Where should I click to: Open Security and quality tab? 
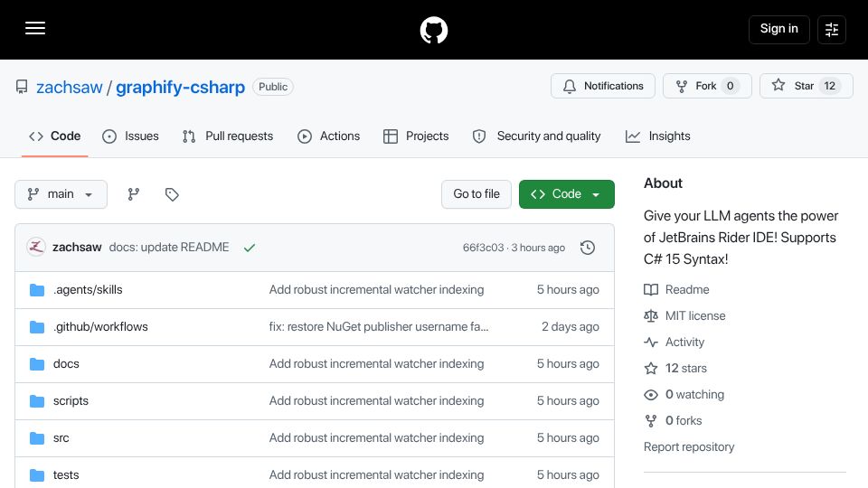point(536,136)
